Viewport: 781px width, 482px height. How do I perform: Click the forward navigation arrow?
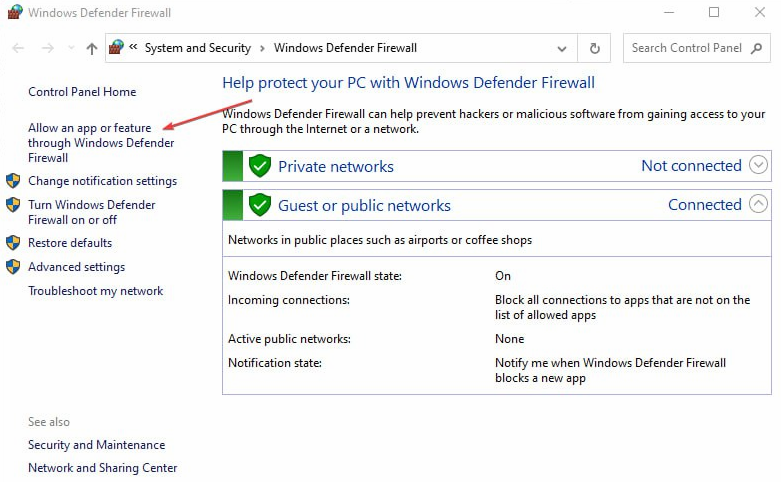[x=47, y=48]
